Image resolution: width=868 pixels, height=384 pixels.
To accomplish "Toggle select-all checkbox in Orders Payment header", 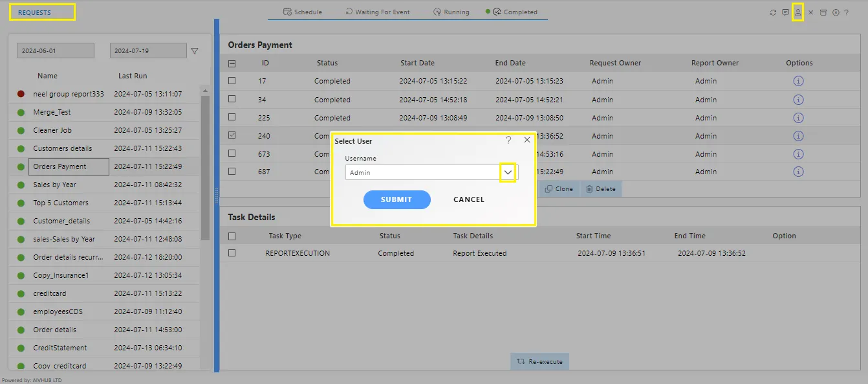I will (x=232, y=63).
